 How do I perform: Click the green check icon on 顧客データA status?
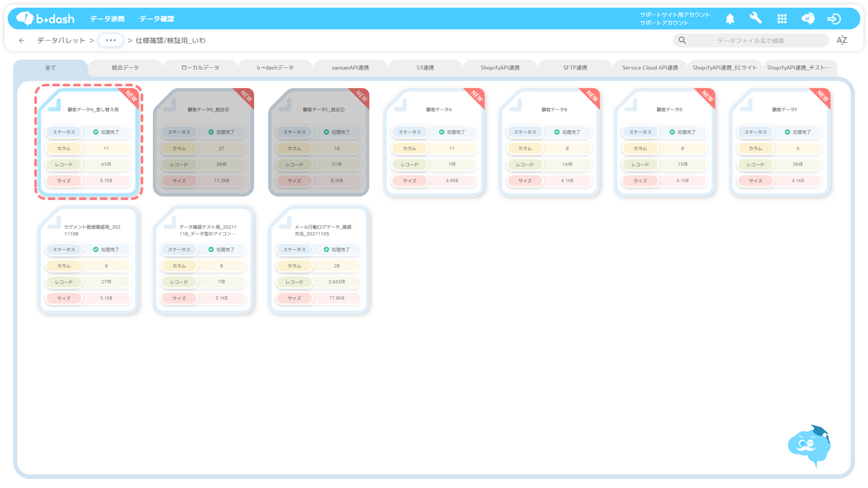coord(441,132)
